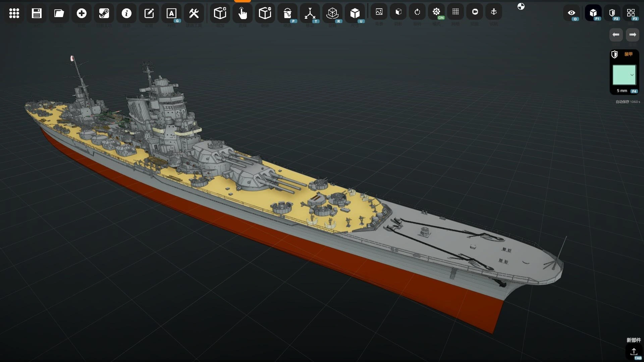Open the F3 modules panel
This screenshot has height=362, width=644.
coord(631,13)
